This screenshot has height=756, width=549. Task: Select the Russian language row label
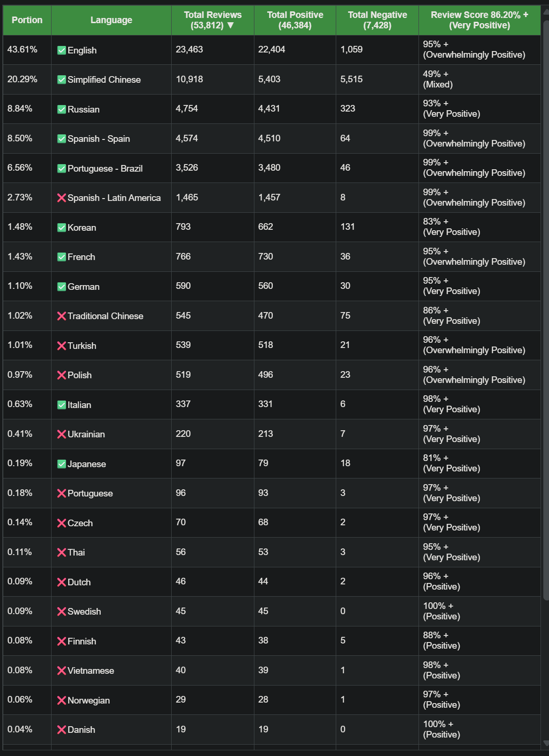coord(83,110)
